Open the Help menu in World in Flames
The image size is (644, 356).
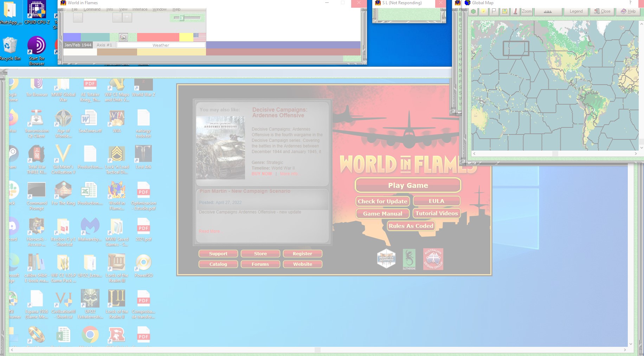pyautogui.click(x=176, y=9)
